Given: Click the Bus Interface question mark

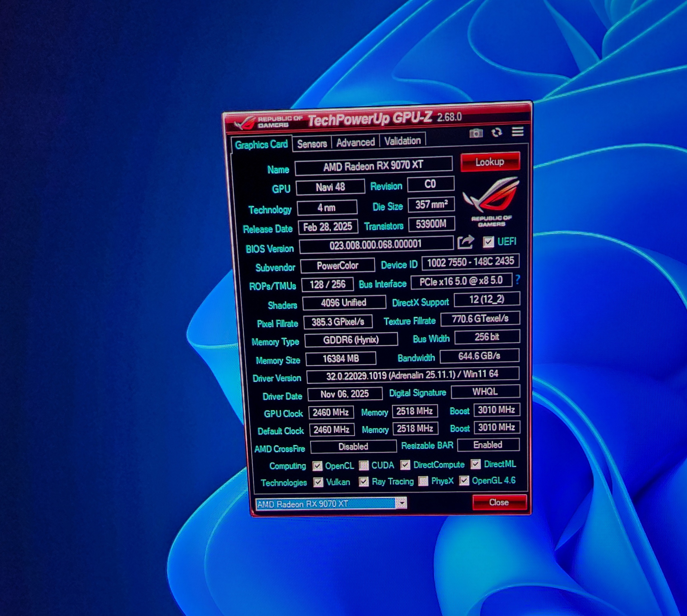Looking at the screenshot, I should (517, 280).
